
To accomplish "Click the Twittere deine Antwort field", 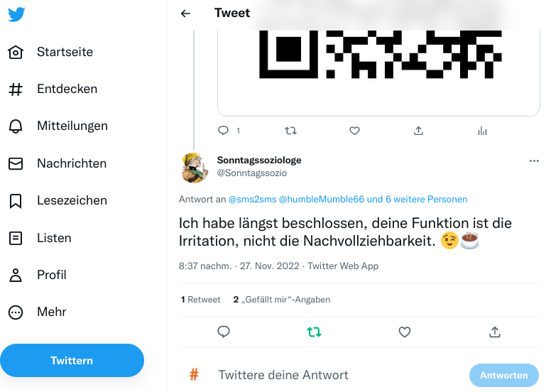I will click(x=320, y=375).
